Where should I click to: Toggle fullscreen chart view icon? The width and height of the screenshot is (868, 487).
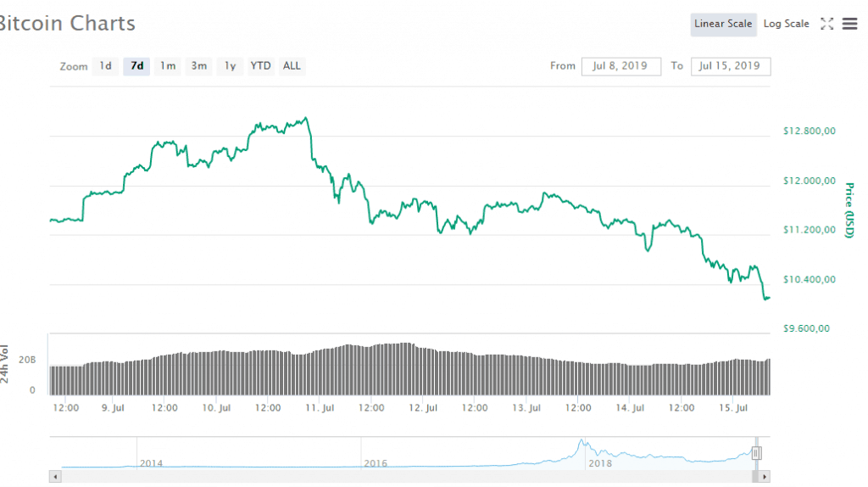click(827, 24)
